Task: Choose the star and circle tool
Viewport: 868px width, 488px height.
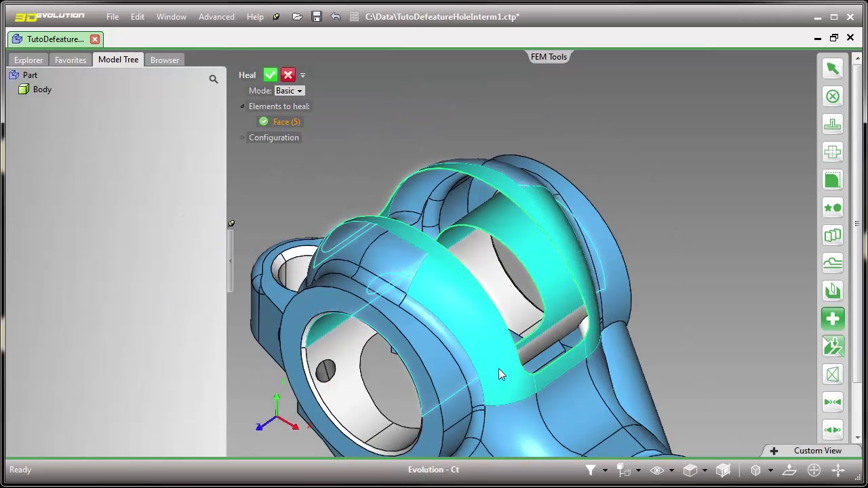Action: [833, 207]
